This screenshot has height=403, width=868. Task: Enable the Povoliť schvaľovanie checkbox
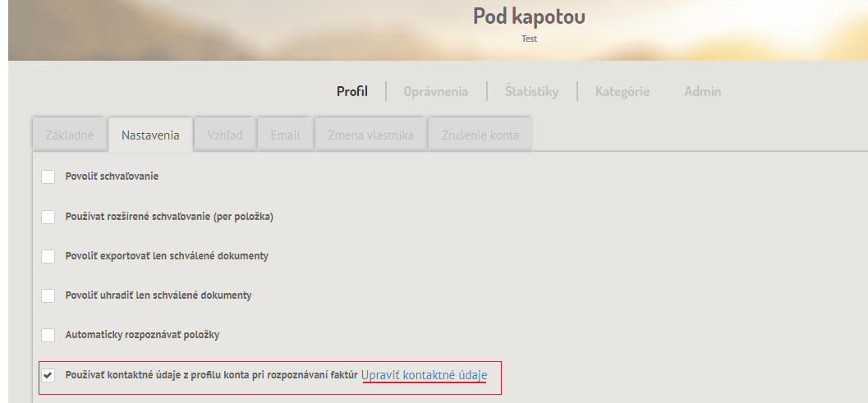coord(48,176)
